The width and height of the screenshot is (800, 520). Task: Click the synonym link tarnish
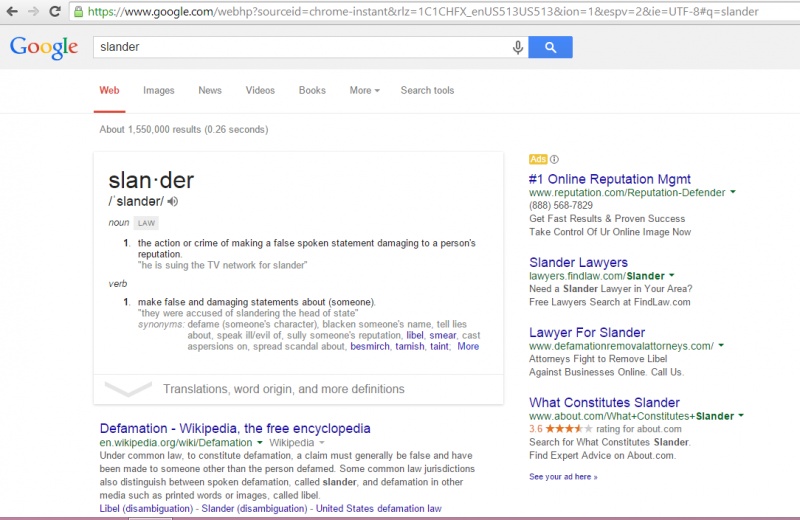pos(410,346)
